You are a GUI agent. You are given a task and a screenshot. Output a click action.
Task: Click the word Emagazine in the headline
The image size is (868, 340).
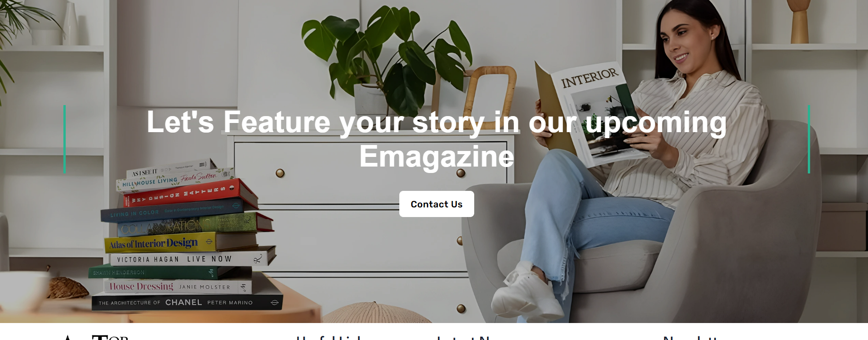(437, 156)
